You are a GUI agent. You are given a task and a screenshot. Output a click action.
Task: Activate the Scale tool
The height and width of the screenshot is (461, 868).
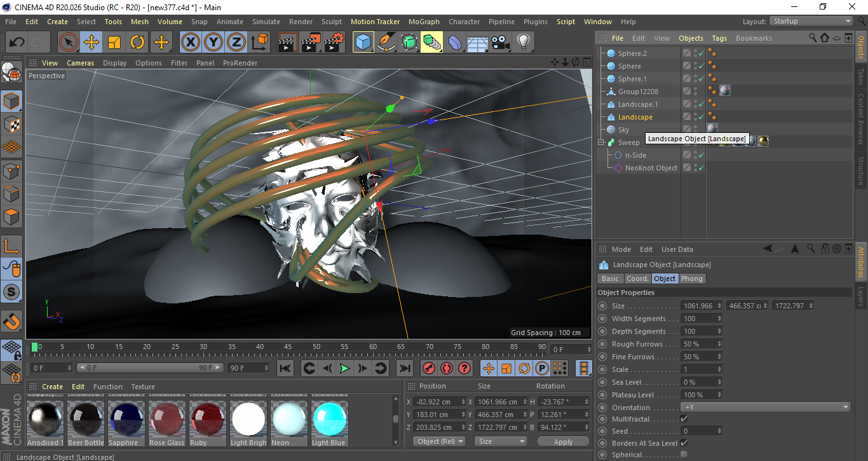point(114,43)
